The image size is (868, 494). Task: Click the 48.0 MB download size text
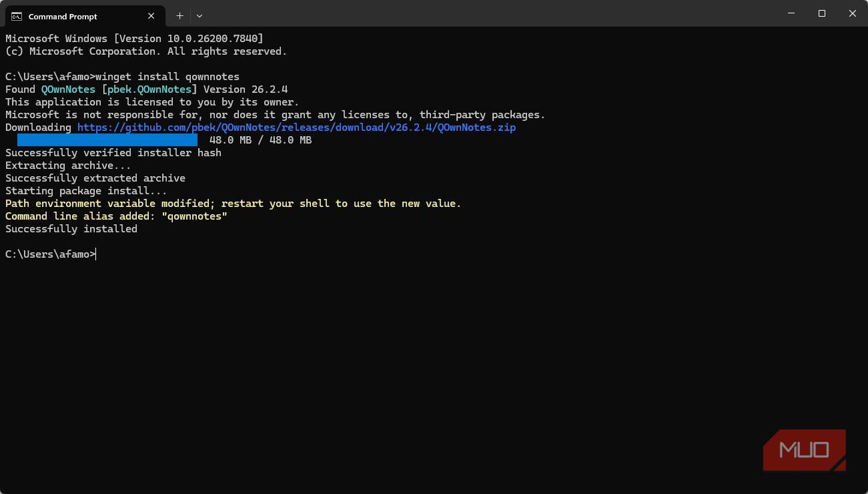point(260,140)
